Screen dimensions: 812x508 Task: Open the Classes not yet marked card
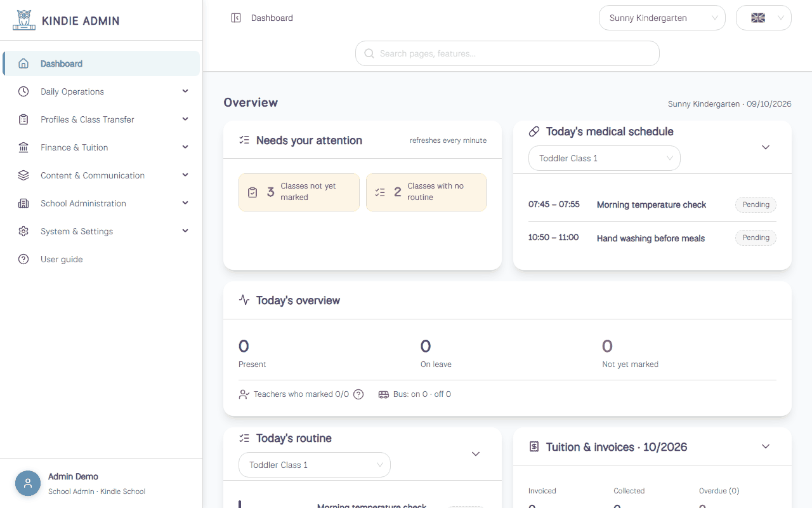coord(299,192)
